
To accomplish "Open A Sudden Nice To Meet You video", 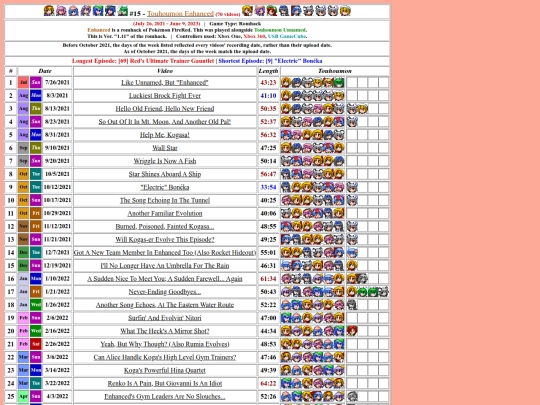I will (x=165, y=279).
